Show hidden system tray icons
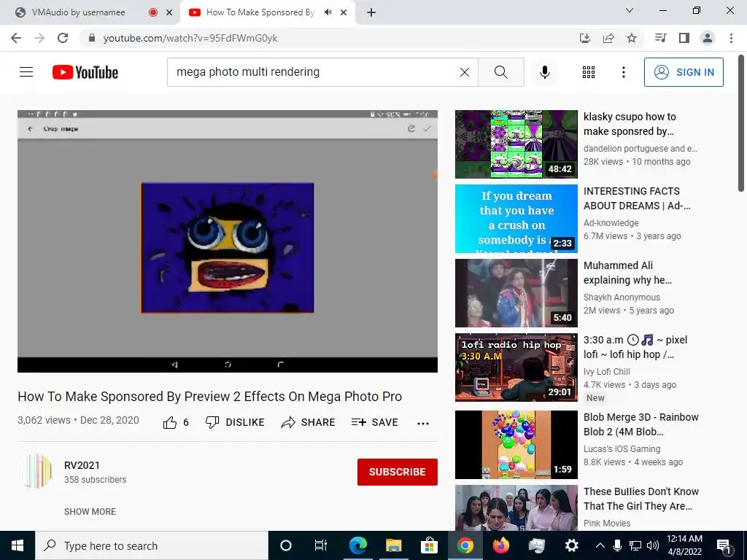747x560 pixels. click(600, 545)
